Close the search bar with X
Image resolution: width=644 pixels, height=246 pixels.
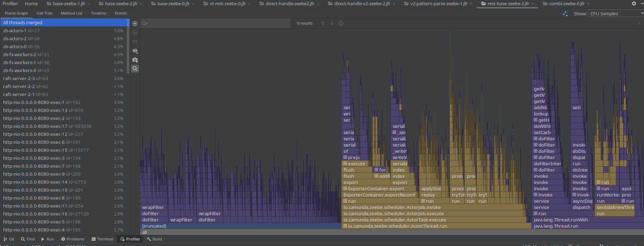coord(639,23)
